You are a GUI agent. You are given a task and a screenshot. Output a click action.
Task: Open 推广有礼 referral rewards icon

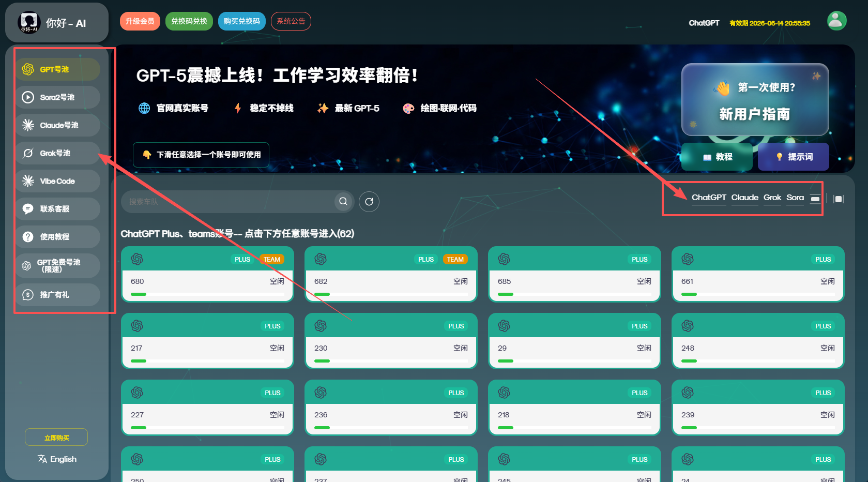click(x=27, y=294)
